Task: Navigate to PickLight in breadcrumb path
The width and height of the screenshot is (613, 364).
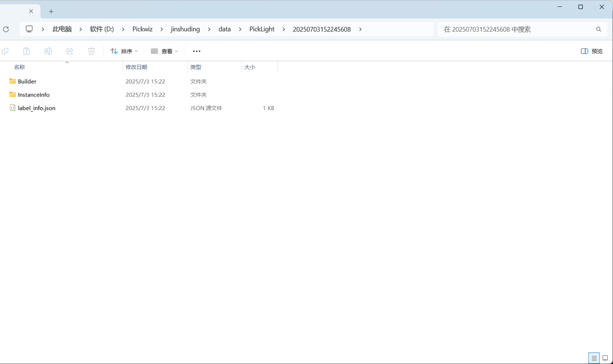Action: pos(262,29)
